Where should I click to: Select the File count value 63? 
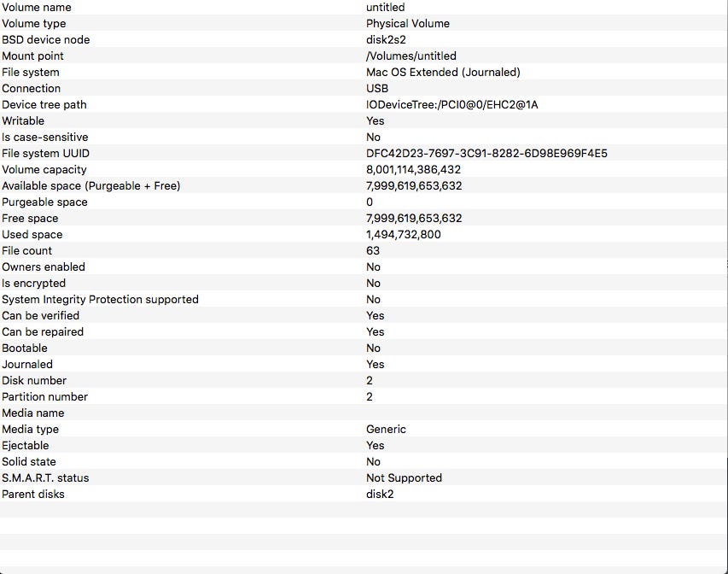click(x=373, y=251)
